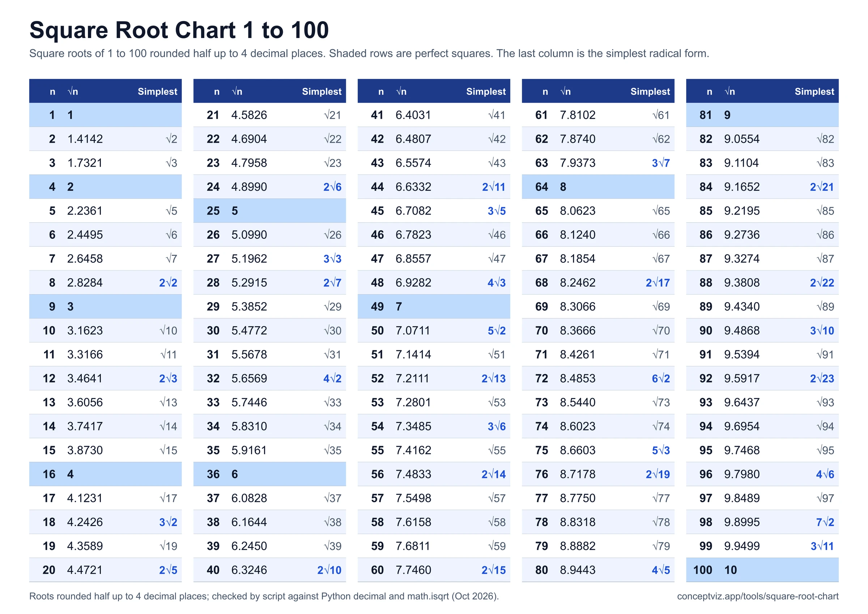
Task: Click the simplest form 2√15 in row 60
Action: click(493, 570)
